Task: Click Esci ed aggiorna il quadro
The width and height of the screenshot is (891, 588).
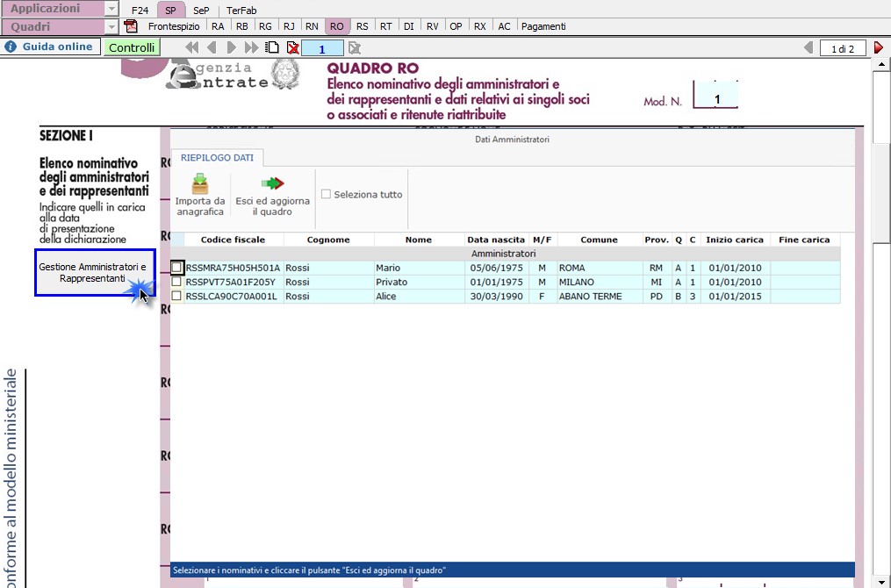Action: [273, 195]
